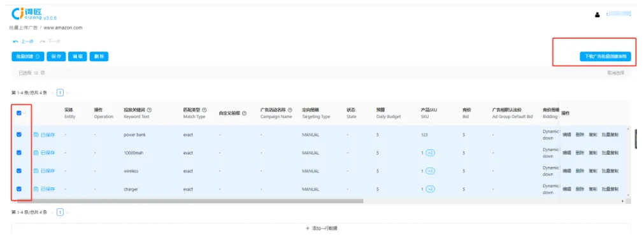Select the '10000mah' keyword cell
Viewport: 644px width, 237px height.
pyautogui.click(x=134, y=153)
